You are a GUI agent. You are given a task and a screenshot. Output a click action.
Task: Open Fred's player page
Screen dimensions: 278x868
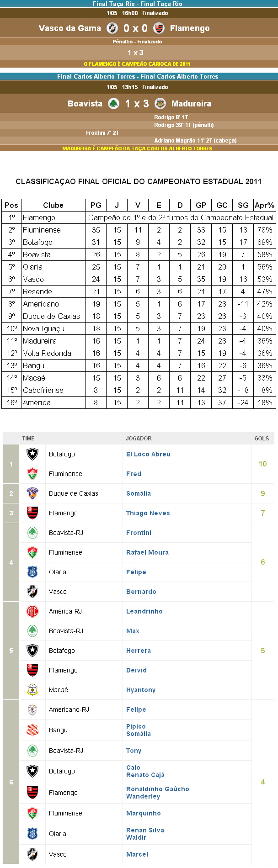coord(134,474)
